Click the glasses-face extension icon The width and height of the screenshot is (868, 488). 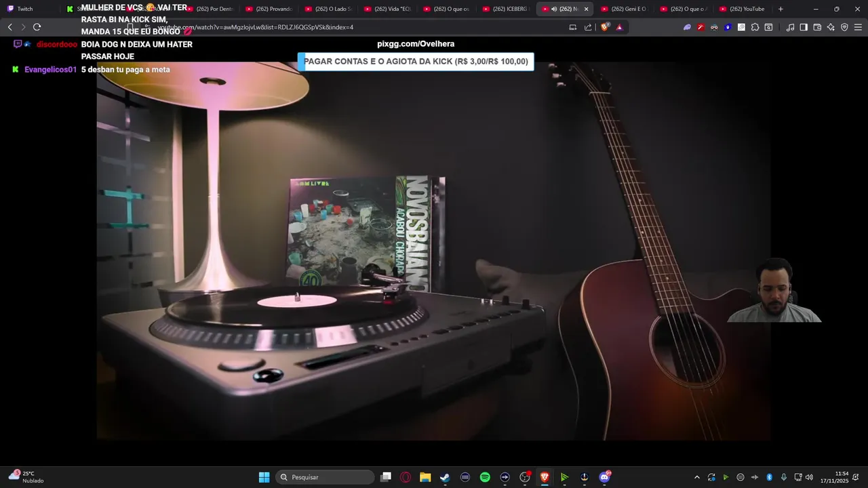tap(714, 27)
